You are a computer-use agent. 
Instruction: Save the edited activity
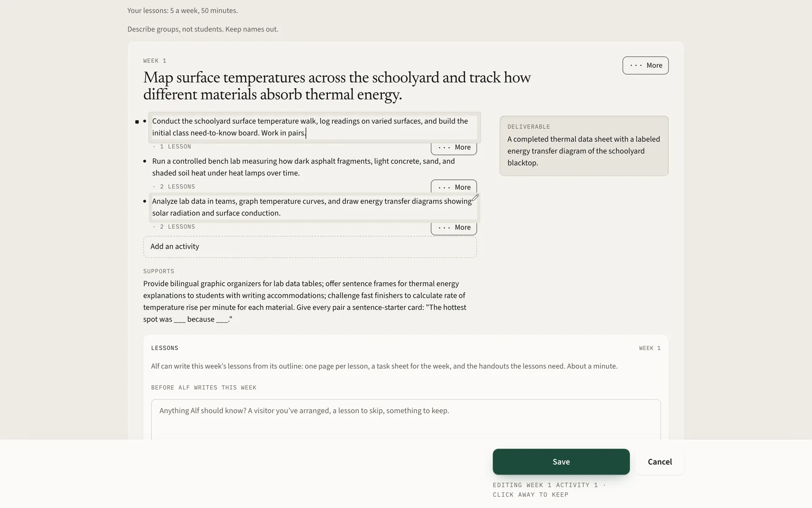(561, 461)
